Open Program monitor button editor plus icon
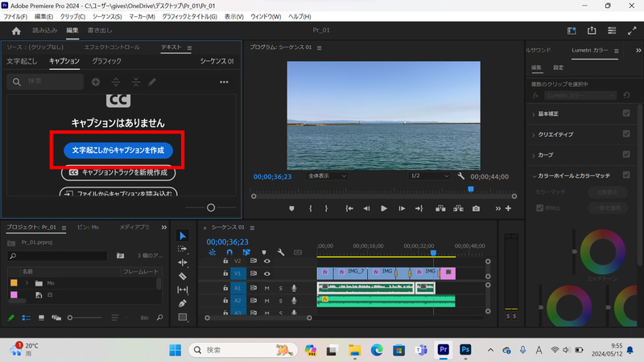The image size is (644, 362). coord(509,208)
